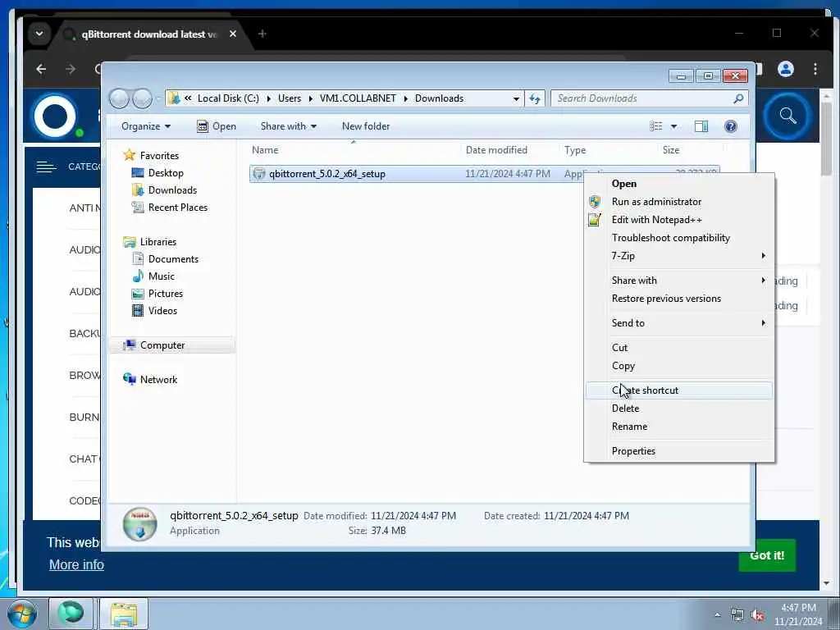Click New folder button
The height and width of the screenshot is (630, 840).
pos(366,126)
